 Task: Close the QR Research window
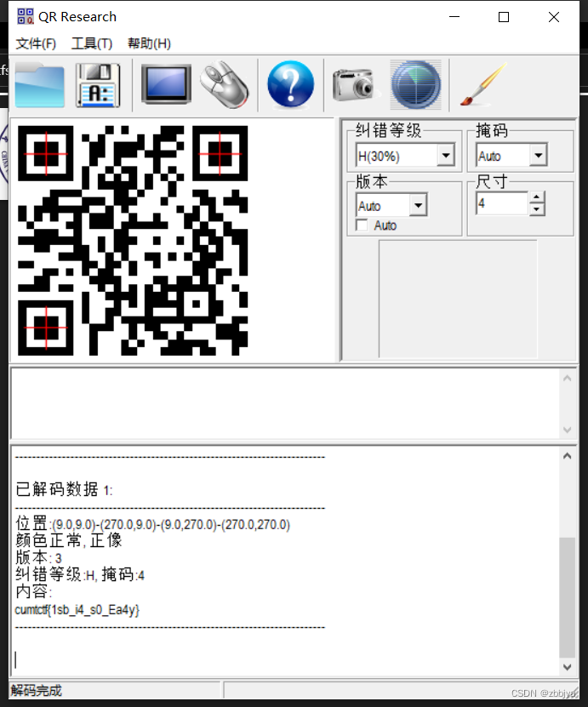554,17
